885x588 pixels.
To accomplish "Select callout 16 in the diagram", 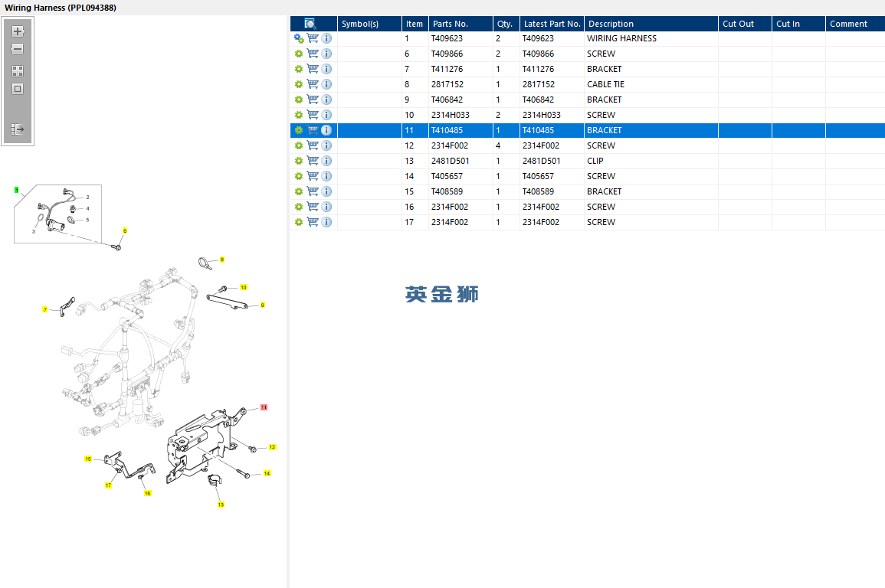I will pyautogui.click(x=147, y=493).
